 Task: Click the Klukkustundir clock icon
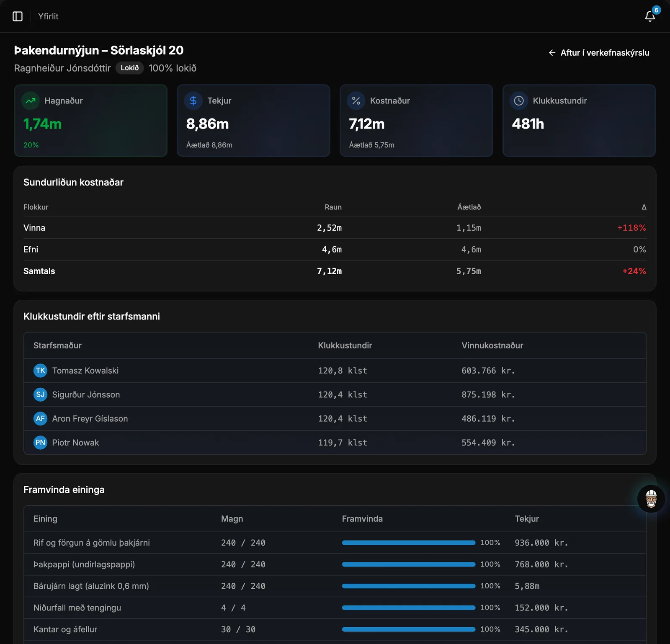point(519,100)
